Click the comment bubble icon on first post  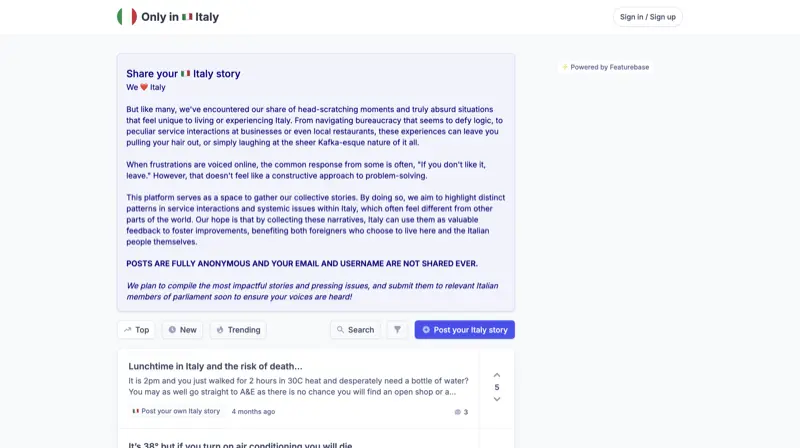pos(458,412)
